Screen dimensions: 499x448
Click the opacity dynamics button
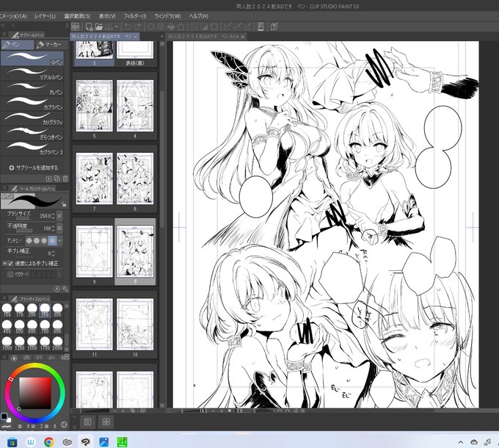[59, 228]
